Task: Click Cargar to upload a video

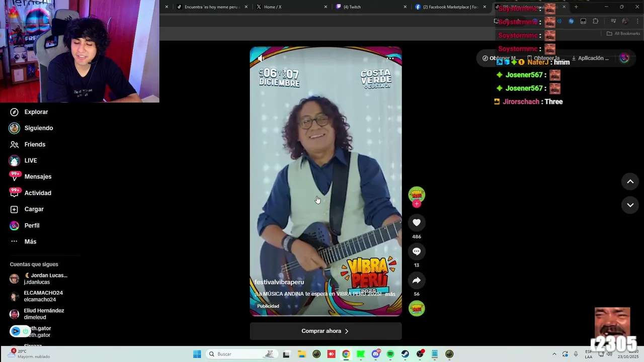Action: 27,209
